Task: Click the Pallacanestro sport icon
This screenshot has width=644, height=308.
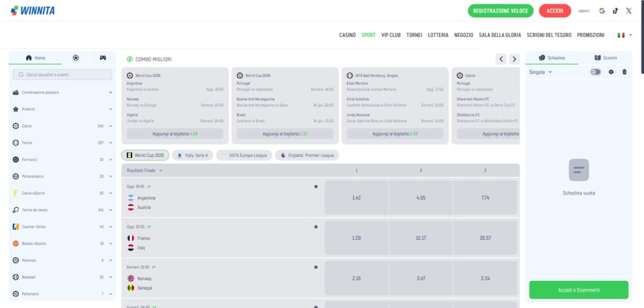Action: click(16, 176)
